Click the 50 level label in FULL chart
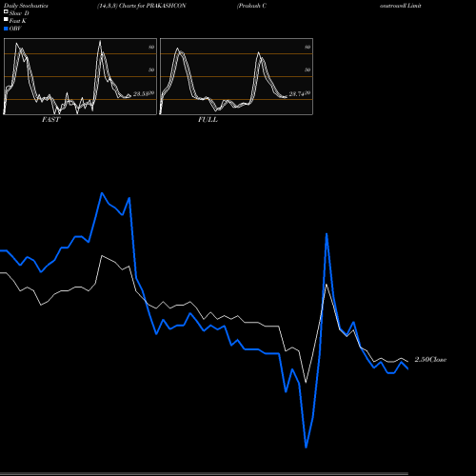Viewport: 476px width, 476px height. [x=307, y=69]
